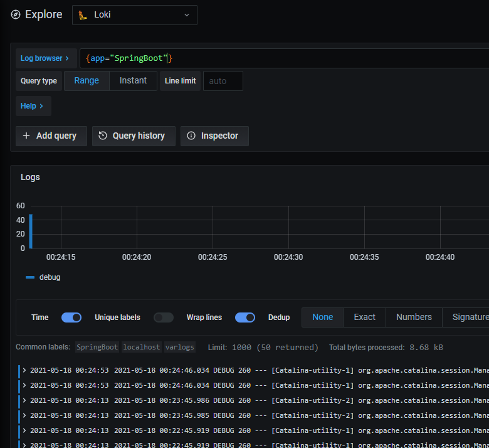Click the info icon on Inspector
489x448 pixels.
(191, 136)
